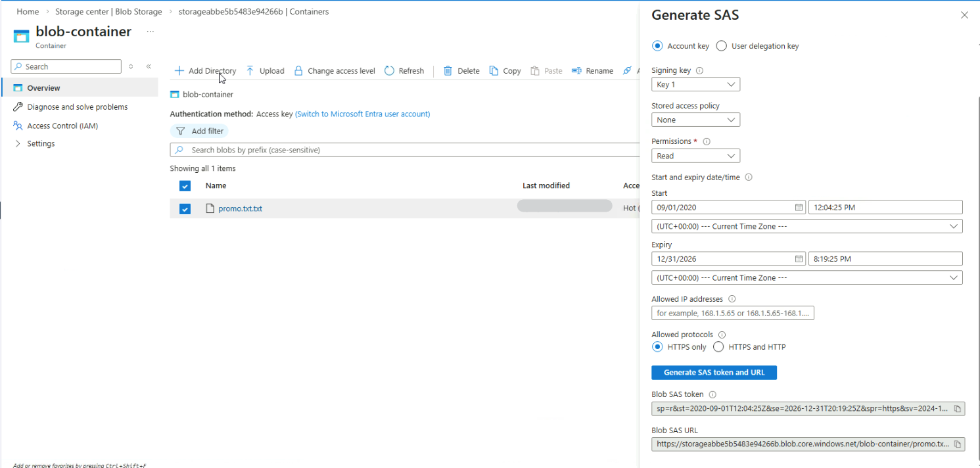Copy the Blob SAS token
The image size is (980, 468).
(x=958, y=409)
